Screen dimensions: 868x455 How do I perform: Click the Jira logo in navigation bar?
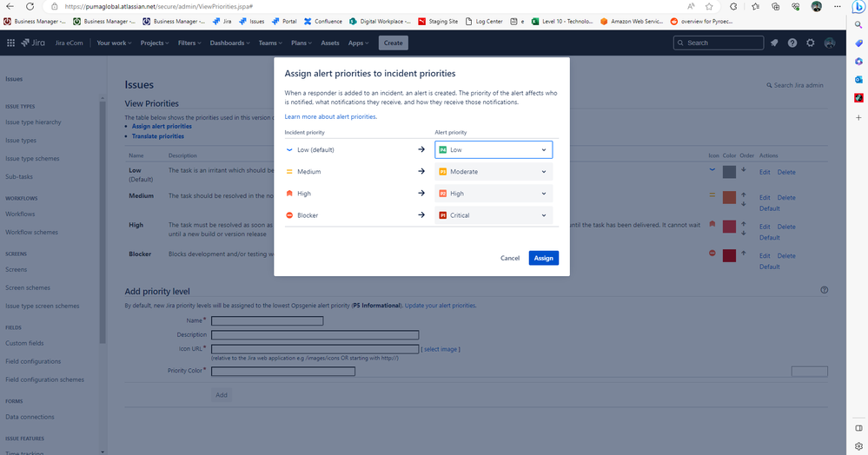tap(33, 43)
